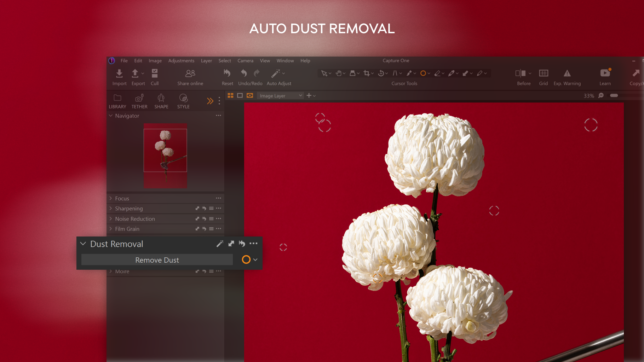Open the Adjustments menu
The image size is (644, 362).
[x=181, y=60]
